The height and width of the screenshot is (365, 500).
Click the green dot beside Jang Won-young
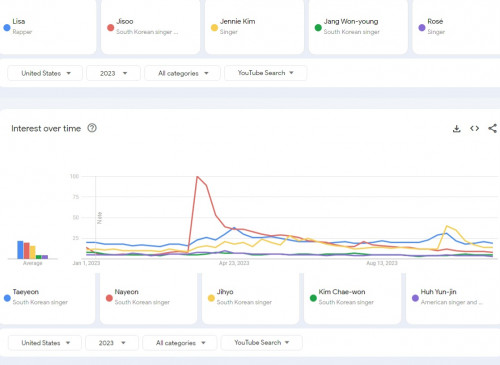tap(318, 28)
